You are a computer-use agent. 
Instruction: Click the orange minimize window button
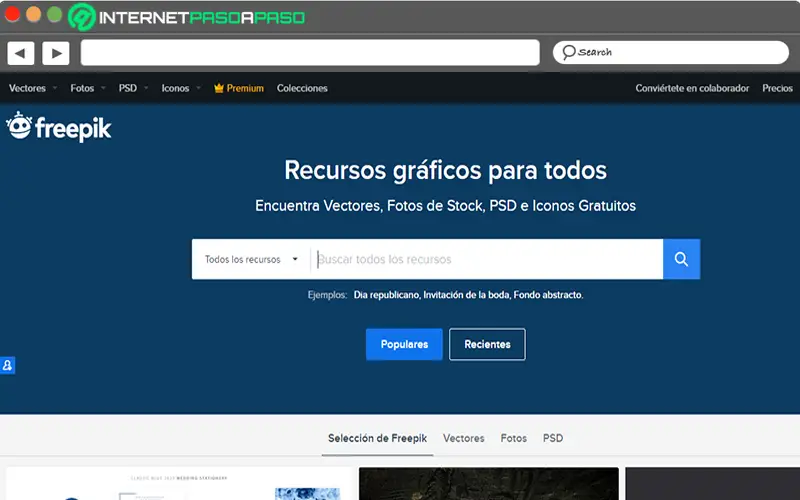33,14
